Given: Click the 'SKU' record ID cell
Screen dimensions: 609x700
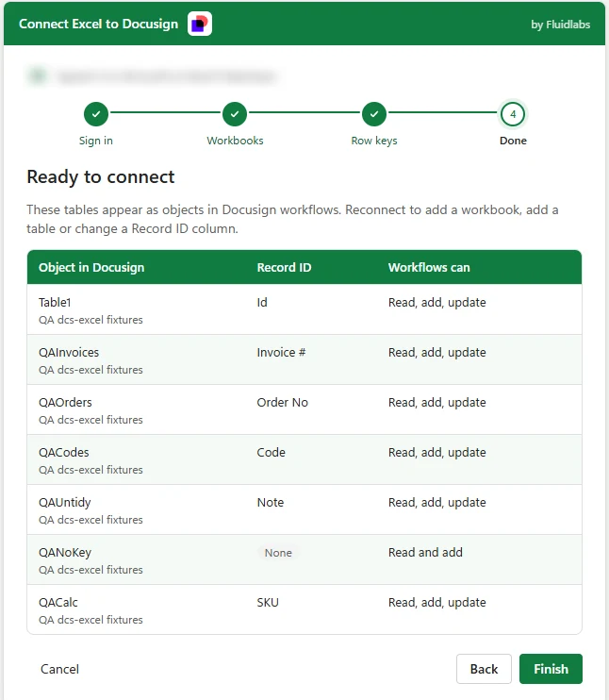Looking at the screenshot, I should [x=268, y=602].
